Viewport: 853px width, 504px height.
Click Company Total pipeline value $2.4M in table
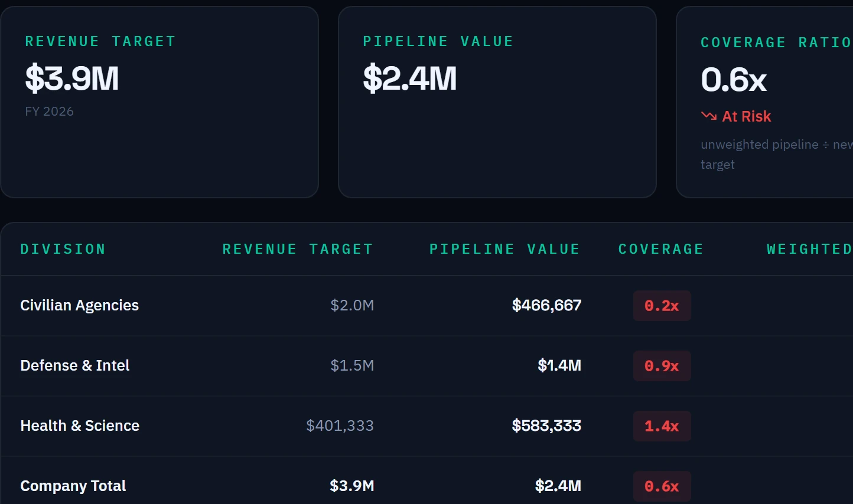click(558, 486)
